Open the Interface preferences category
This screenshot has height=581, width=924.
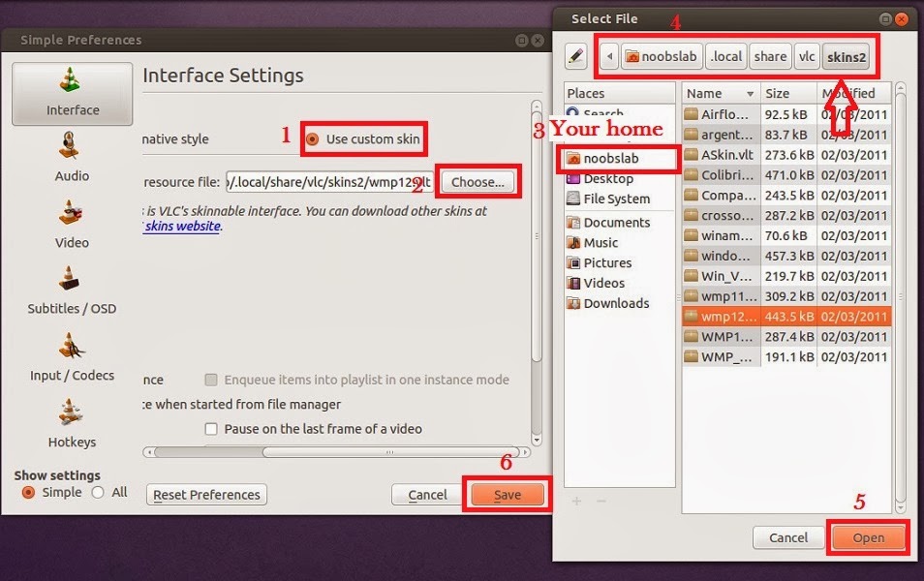pyautogui.click(x=72, y=93)
